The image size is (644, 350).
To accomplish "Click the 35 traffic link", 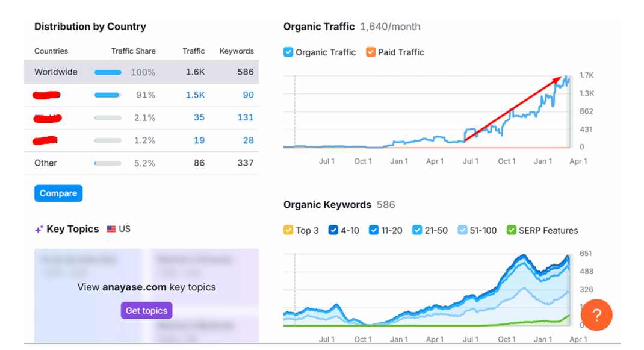I will (x=199, y=117).
